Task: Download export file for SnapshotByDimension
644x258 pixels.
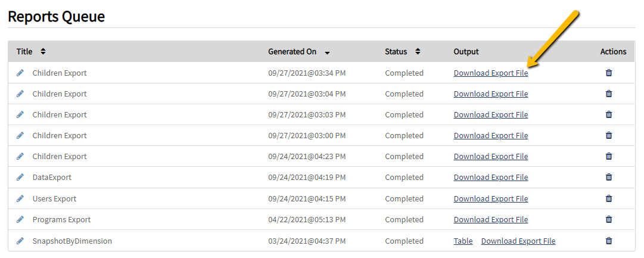Action: click(518, 241)
